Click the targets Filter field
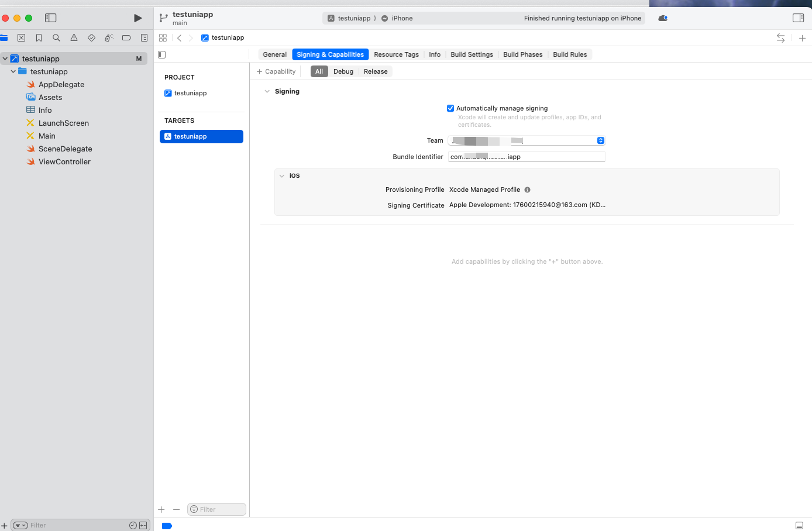 click(x=216, y=509)
